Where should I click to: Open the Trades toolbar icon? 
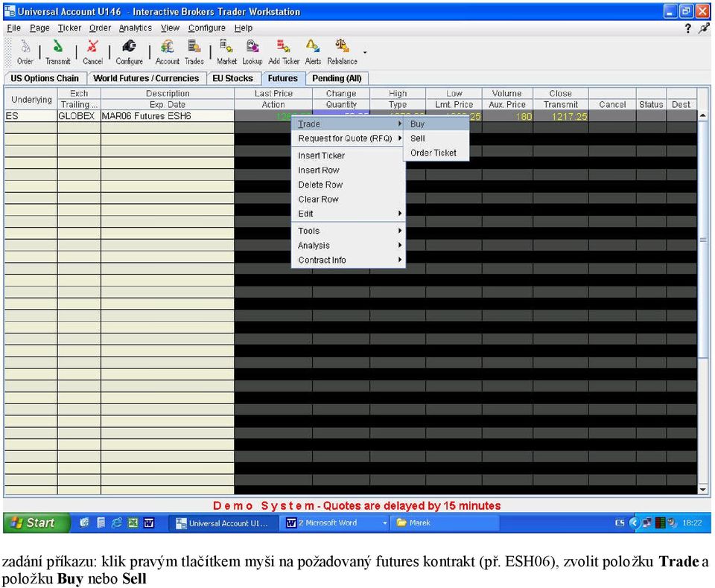(194, 51)
